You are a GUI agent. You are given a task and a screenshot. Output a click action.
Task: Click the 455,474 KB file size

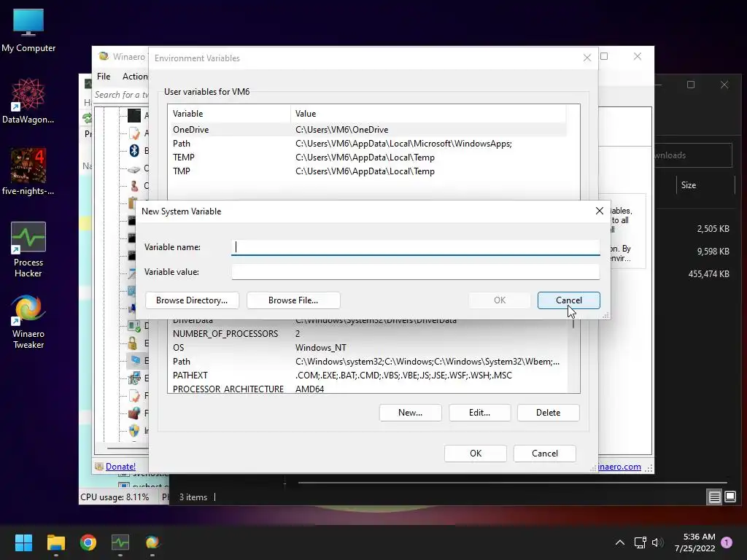(x=708, y=274)
